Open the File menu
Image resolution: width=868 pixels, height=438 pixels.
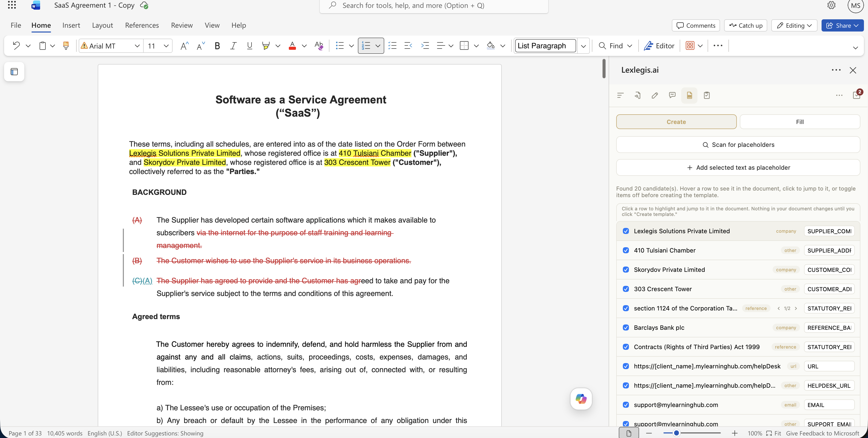coord(16,25)
